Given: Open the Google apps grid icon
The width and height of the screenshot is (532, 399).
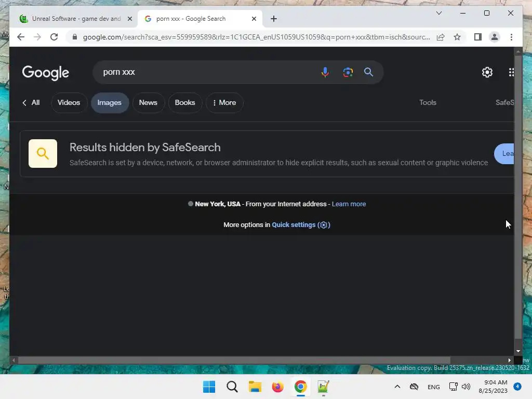Looking at the screenshot, I should [x=511, y=72].
